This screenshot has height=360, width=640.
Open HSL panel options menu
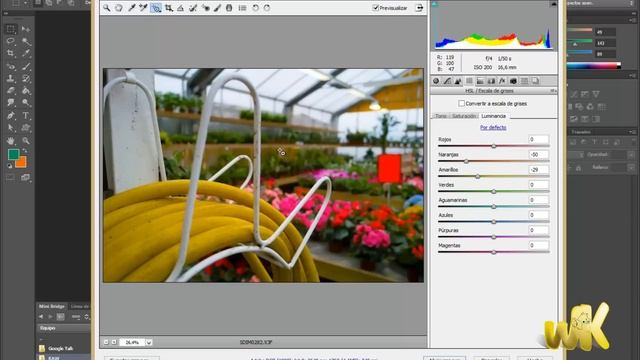553,91
